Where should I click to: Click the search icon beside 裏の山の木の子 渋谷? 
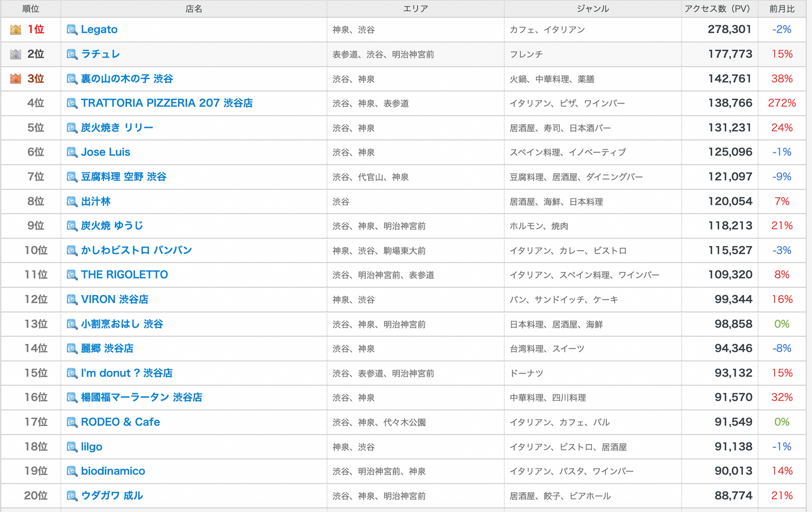(x=72, y=79)
